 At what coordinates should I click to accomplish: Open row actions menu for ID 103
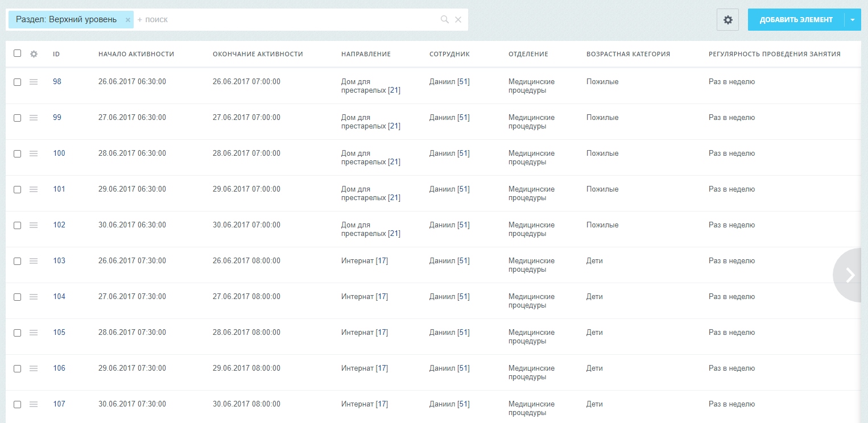pos(34,261)
